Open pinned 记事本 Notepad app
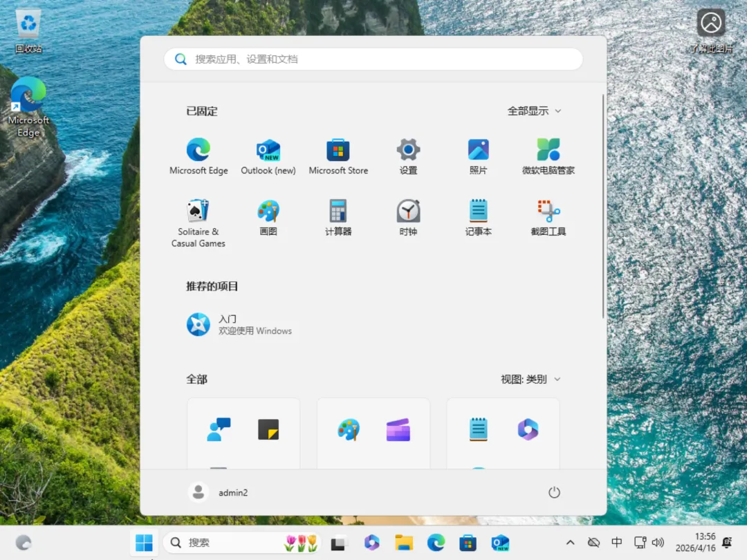The image size is (747, 560). (x=479, y=218)
